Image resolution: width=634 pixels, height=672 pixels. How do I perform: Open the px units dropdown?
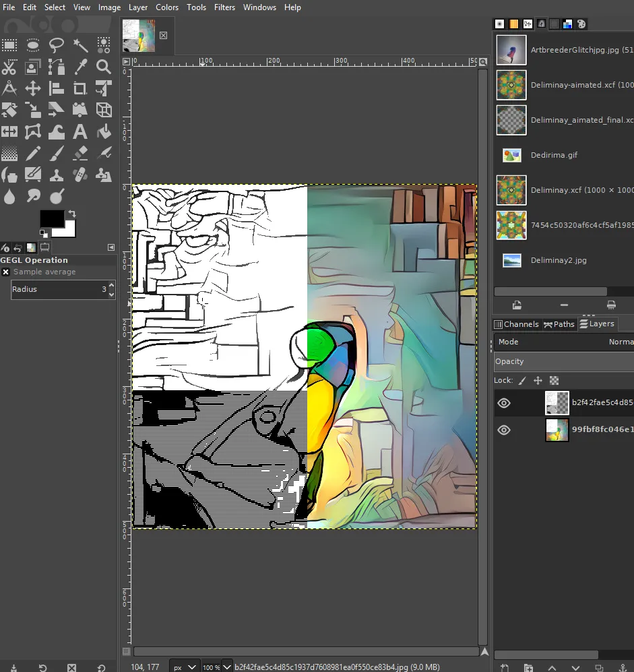click(184, 667)
